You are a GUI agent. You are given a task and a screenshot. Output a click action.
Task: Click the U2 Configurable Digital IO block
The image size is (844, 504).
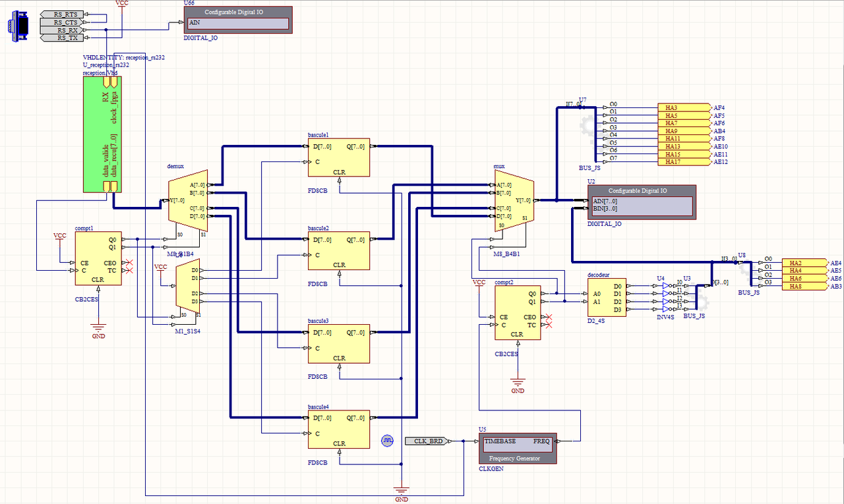point(641,202)
